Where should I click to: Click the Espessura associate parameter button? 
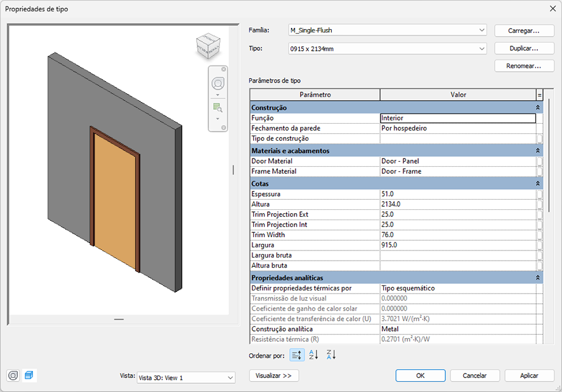click(x=539, y=194)
